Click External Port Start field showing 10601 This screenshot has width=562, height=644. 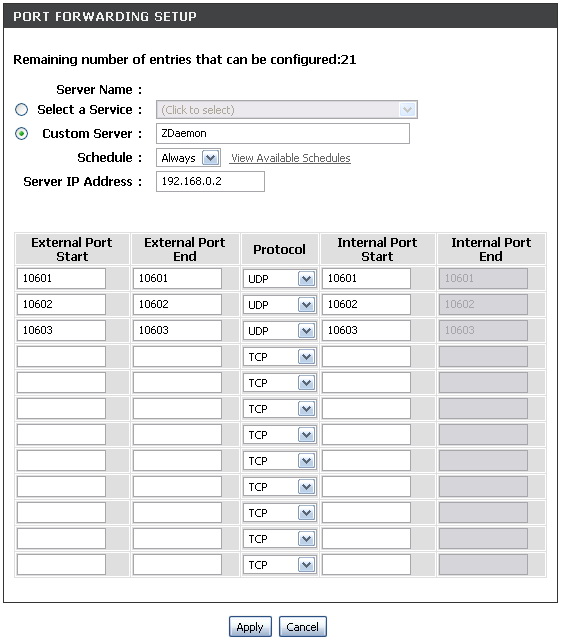point(61,278)
